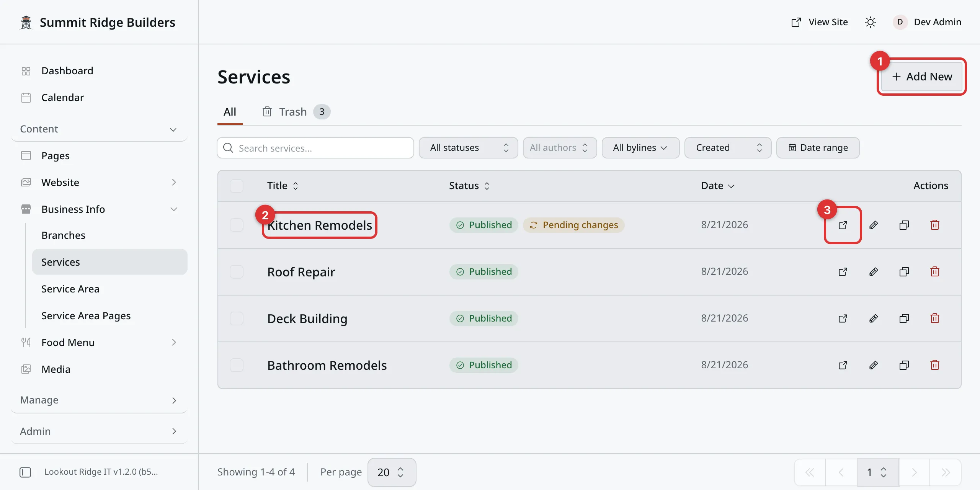Edit Bathroom Remodels with pencil icon
The height and width of the screenshot is (490, 980).
[x=874, y=365]
